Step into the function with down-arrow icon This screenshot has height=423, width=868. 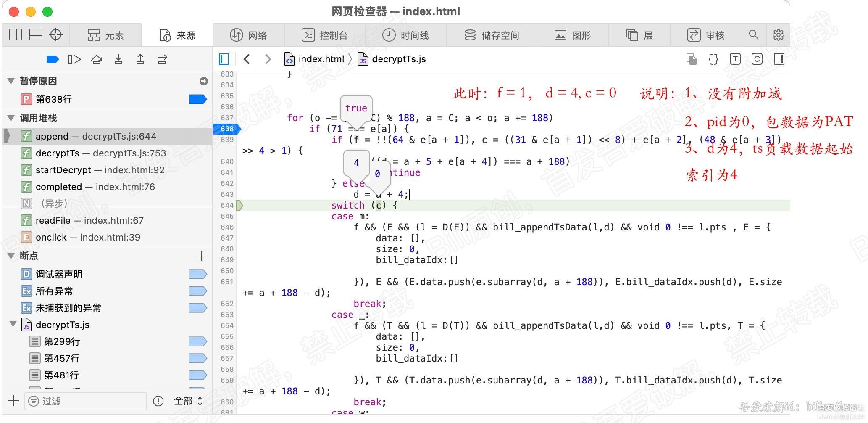[119, 59]
